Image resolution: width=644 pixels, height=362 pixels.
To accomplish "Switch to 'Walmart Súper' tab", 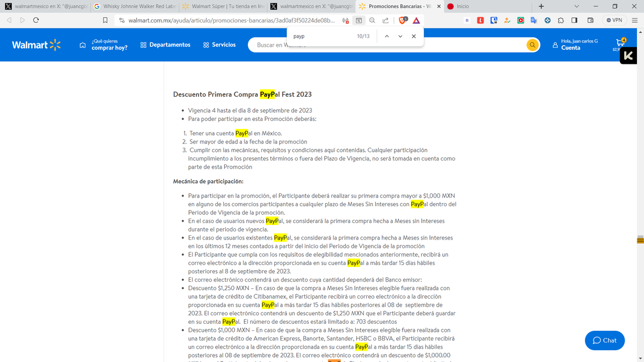I will pos(222,6).
